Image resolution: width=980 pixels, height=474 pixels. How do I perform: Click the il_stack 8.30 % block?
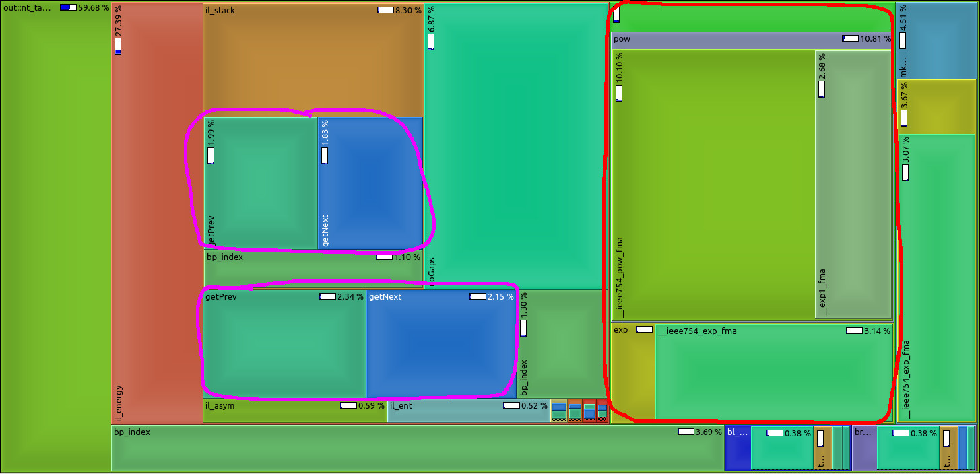pos(313,59)
